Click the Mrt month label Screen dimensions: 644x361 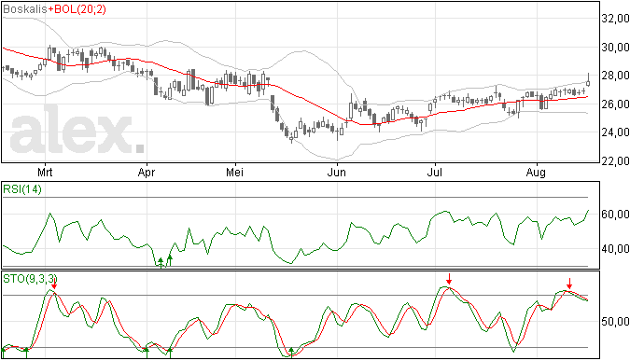click(45, 172)
